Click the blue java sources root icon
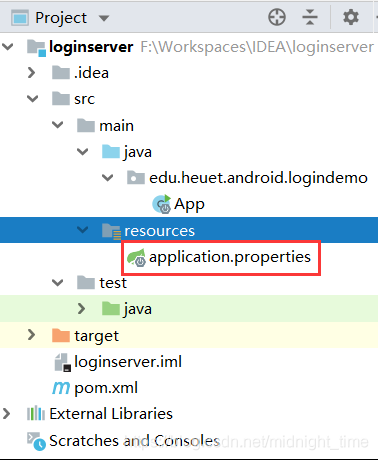 (x=111, y=151)
